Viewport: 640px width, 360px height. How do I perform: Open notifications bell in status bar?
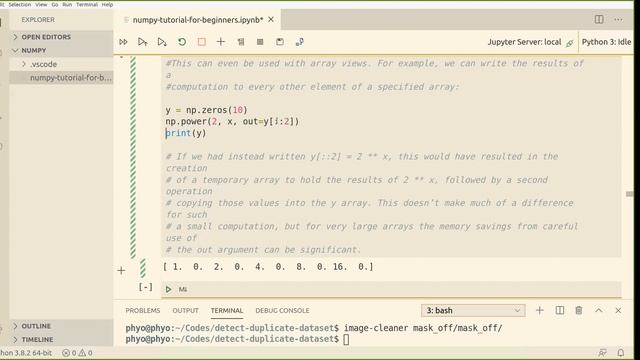(x=621, y=353)
